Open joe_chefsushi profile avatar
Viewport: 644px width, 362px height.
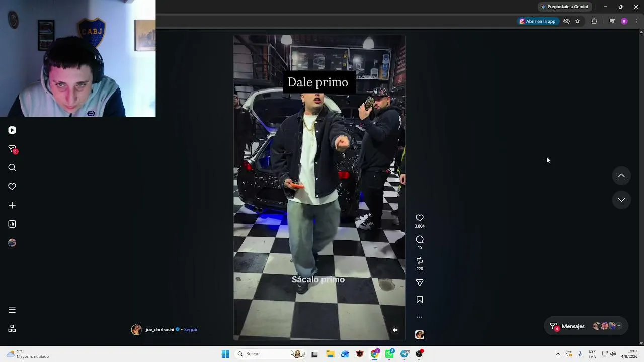[136, 330]
